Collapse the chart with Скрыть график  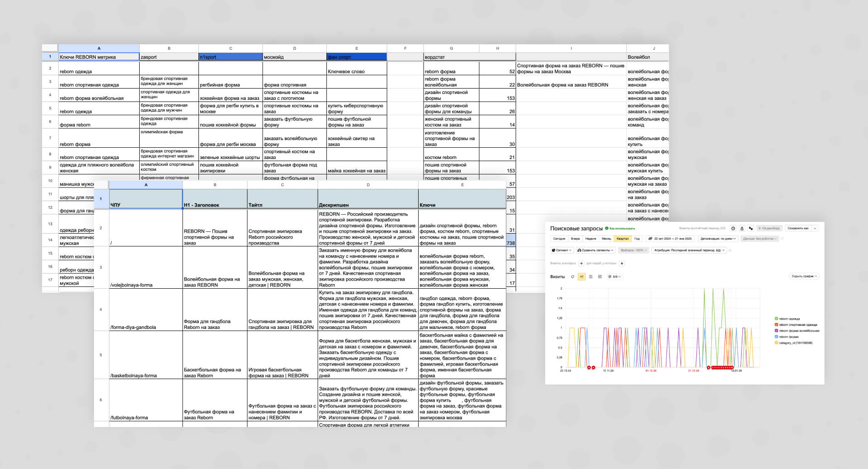pyautogui.click(x=804, y=277)
